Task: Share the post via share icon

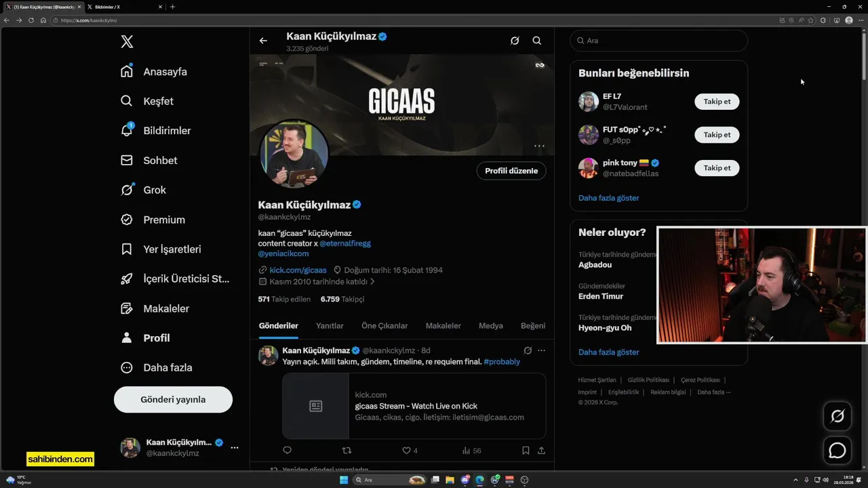Action: coord(541,450)
